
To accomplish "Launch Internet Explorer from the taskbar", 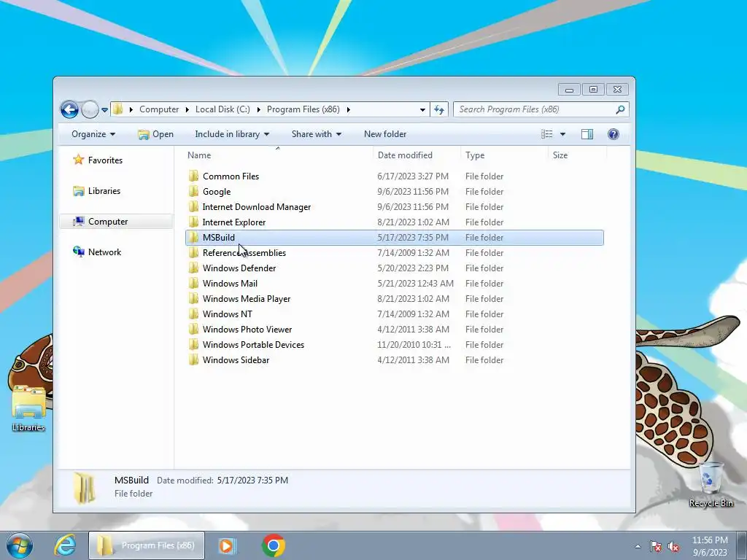I will (x=65, y=545).
